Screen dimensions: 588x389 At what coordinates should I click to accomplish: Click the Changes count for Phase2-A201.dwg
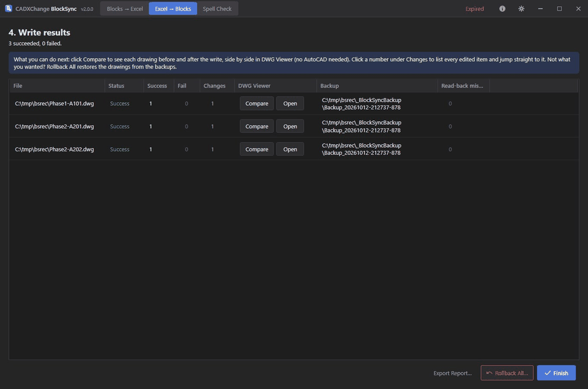[213, 126]
